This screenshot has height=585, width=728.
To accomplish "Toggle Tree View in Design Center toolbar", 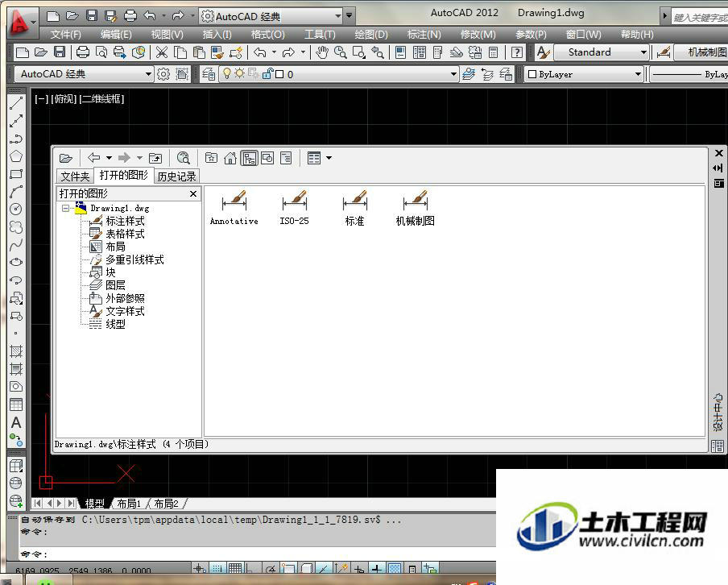I will [250, 159].
